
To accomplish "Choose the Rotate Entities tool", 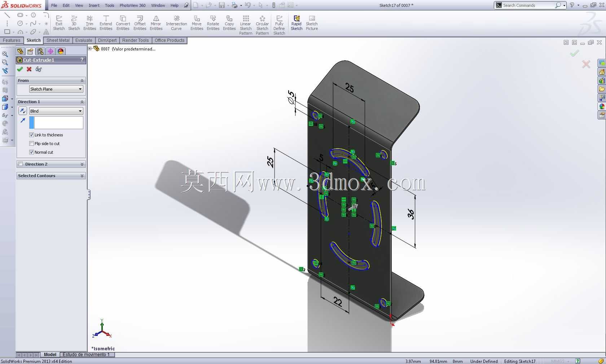I will click(x=213, y=23).
